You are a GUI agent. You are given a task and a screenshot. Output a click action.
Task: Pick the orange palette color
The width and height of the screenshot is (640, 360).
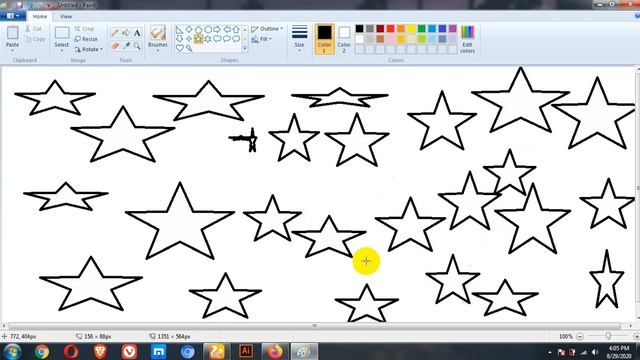point(401,29)
